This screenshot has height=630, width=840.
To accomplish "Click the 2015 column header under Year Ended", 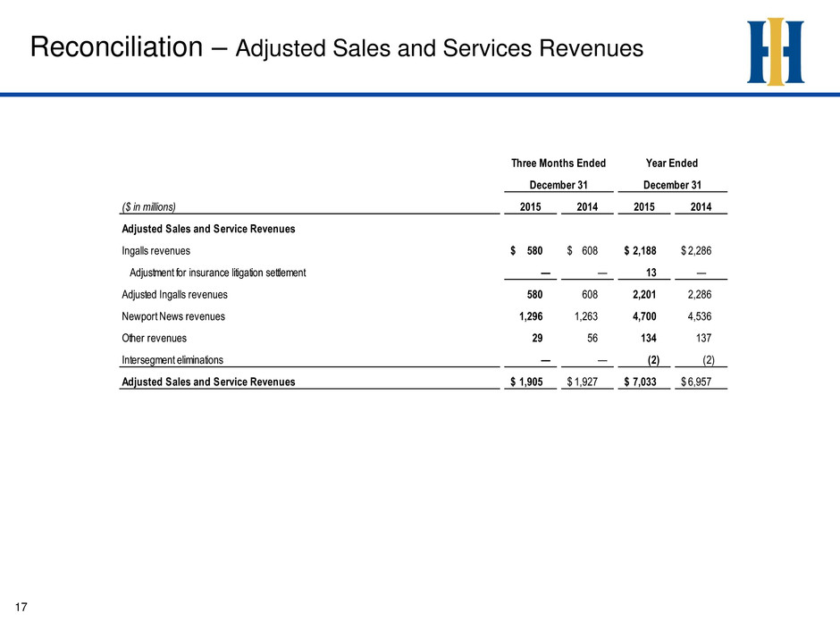I will (x=644, y=206).
